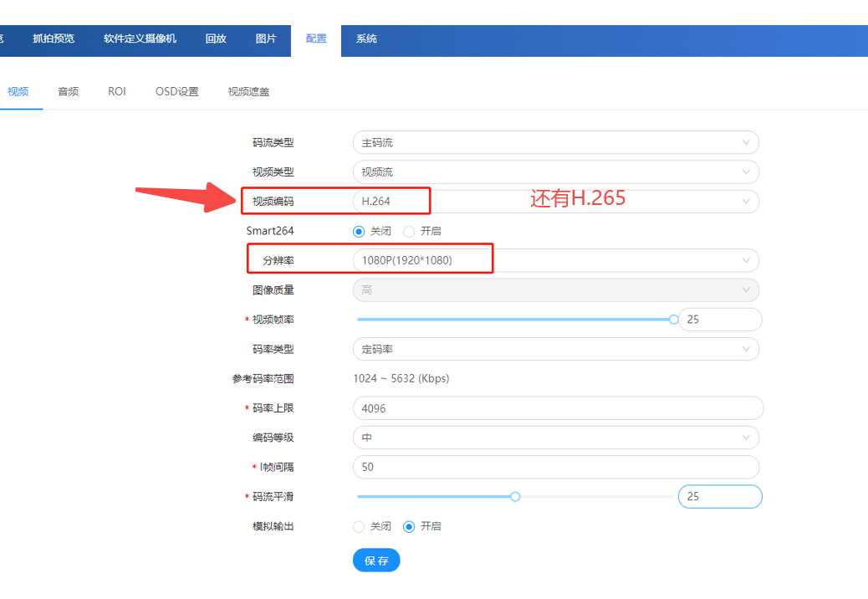
Task: Open the 软件定义摄像机 page
Action: click(x=139, y=37)
